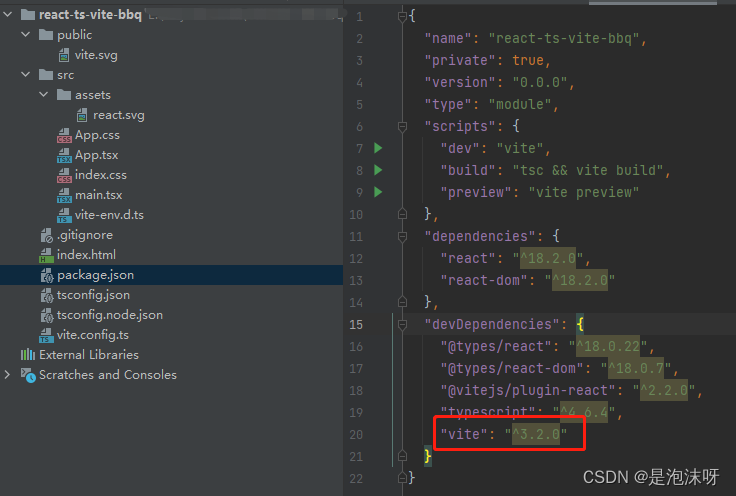Viewport: 736px width, 496px height.
Task: Click the vite.config.ts file icon
Action: click(46, 336)
